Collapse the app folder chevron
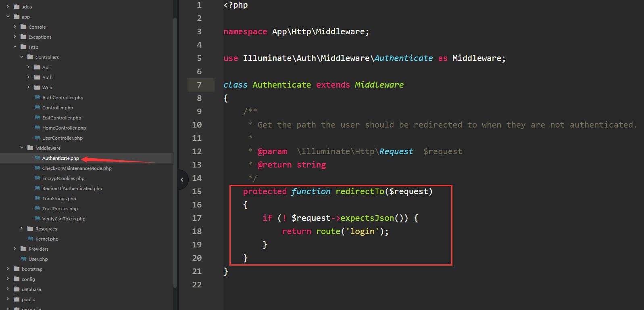Viewport: 644px width, 310px height. (x=8, y=17)
